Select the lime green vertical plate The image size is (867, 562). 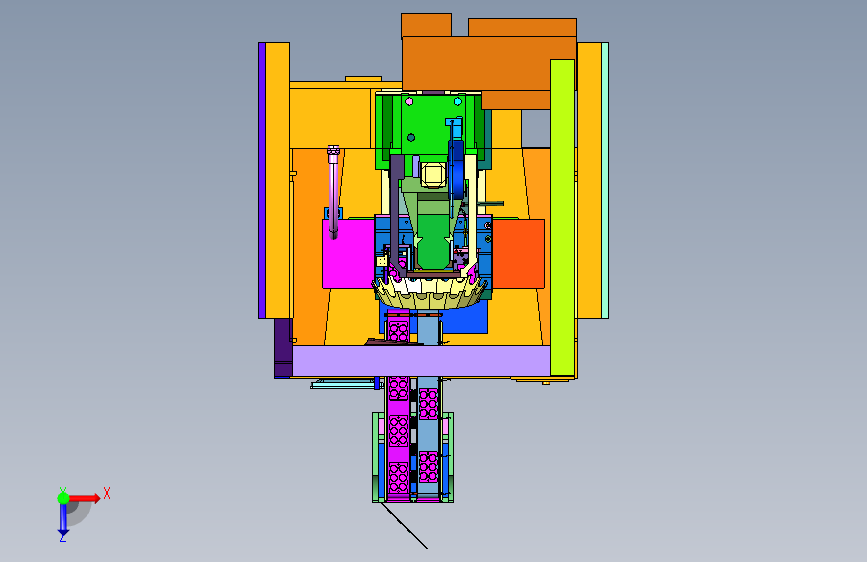tap(562, 217)
